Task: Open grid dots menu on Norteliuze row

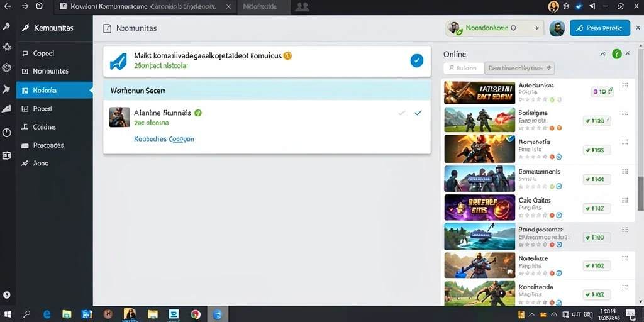Action: tap(625, 258)
